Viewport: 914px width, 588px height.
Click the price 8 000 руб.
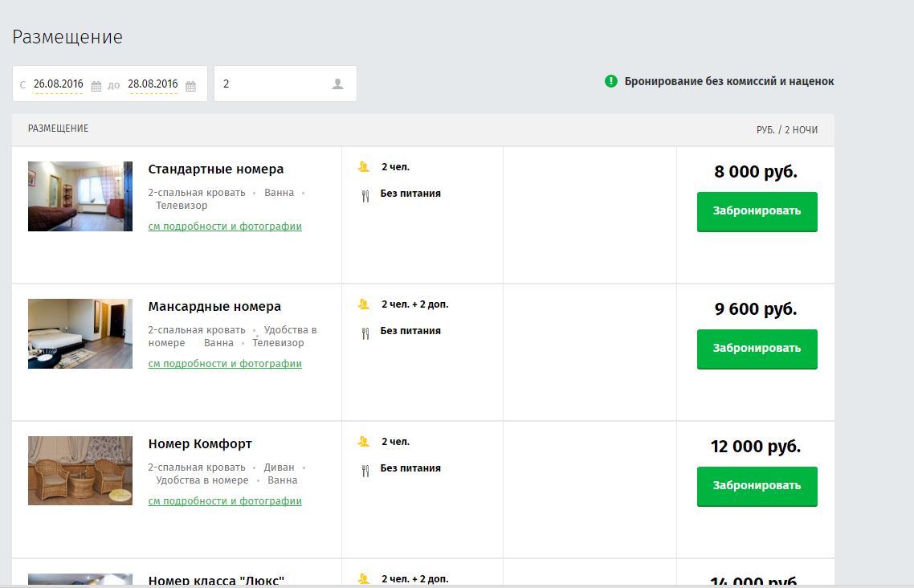[756, 172]
